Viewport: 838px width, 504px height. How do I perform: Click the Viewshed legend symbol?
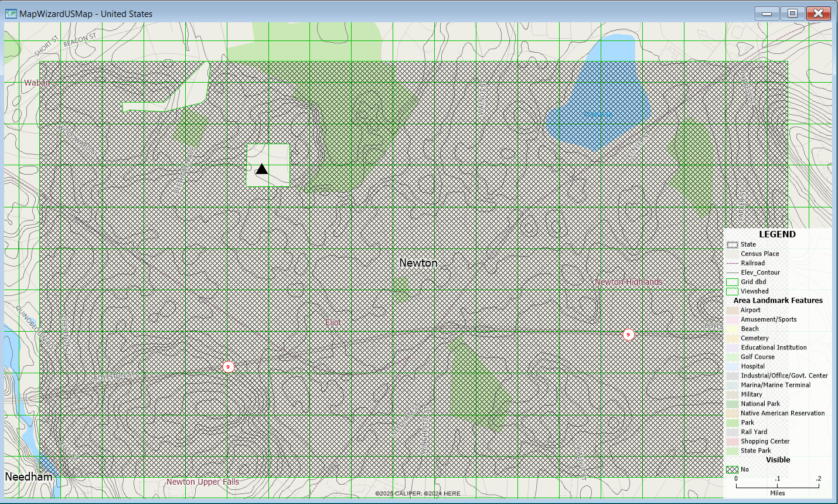(x=732, y=291)
